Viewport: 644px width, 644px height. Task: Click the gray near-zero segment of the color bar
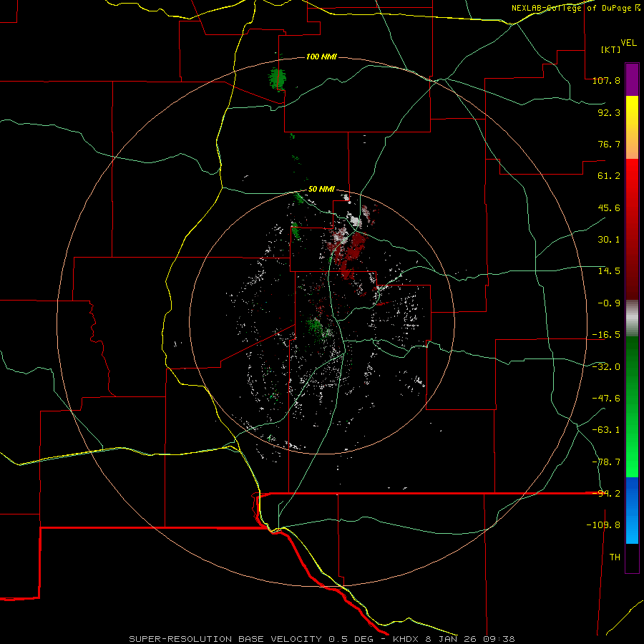pyautogui.click(x=632, y=318)
